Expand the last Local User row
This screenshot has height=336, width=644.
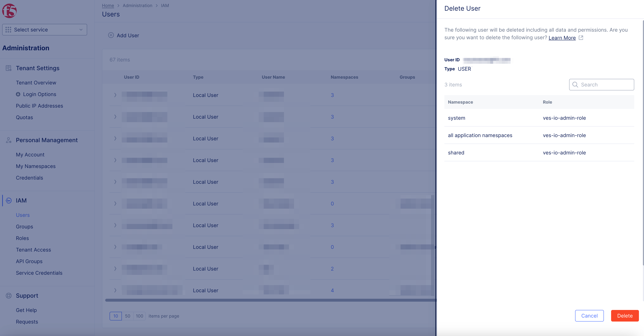[x=115, y=290]
